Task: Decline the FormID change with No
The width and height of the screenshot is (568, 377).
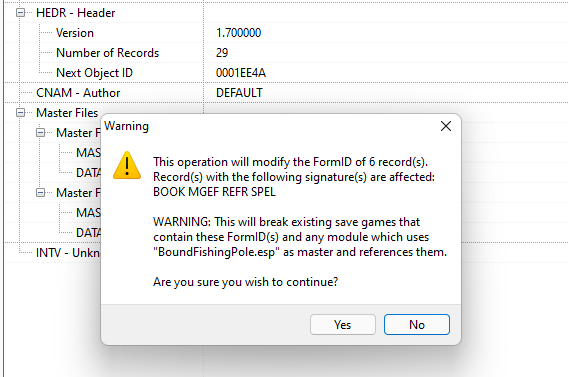Action: tap(417, 324)
